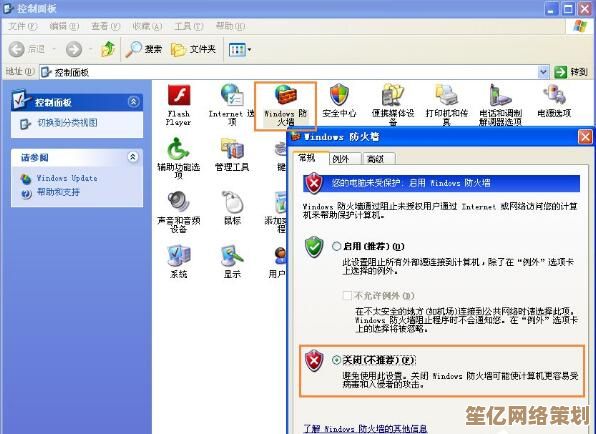The width and height of the screenshot is (596, 434).
Task: Open the Flash Player control panel icon
Action: pos(179,105)
